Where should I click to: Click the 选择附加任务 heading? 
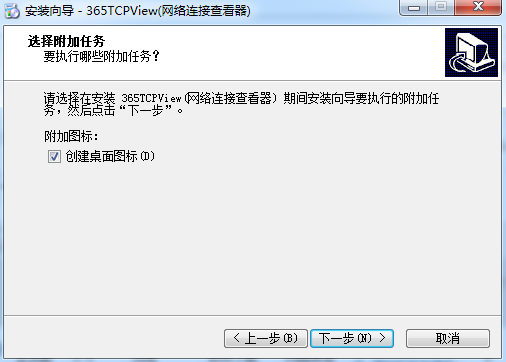coord(66,41)
